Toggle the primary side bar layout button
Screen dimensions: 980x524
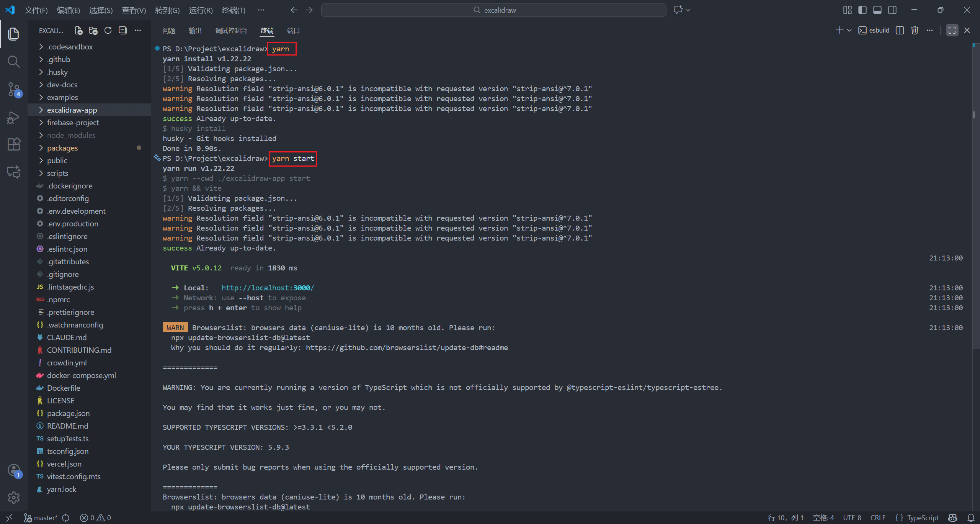coord(862,10)
